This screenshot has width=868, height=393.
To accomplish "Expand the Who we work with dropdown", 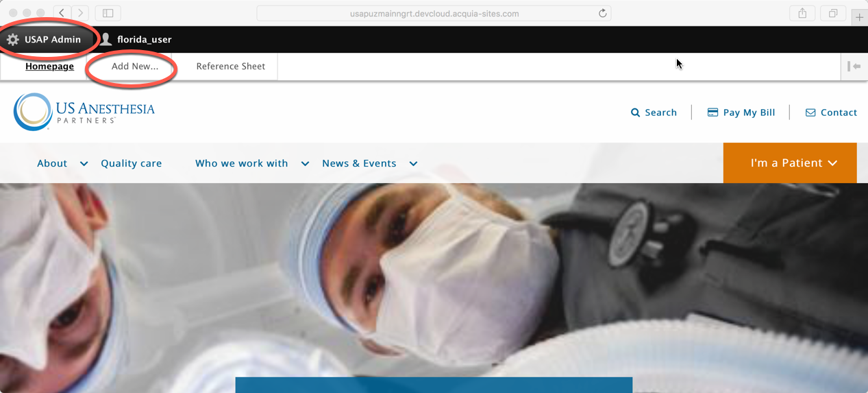I will tap(305, 164).
